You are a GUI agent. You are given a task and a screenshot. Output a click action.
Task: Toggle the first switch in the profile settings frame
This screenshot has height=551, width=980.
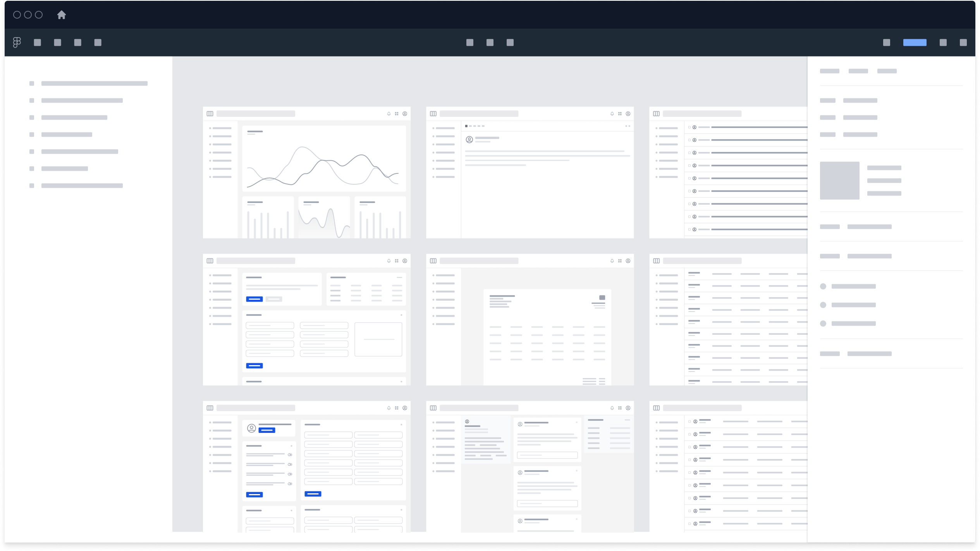(x=290, y=455)
